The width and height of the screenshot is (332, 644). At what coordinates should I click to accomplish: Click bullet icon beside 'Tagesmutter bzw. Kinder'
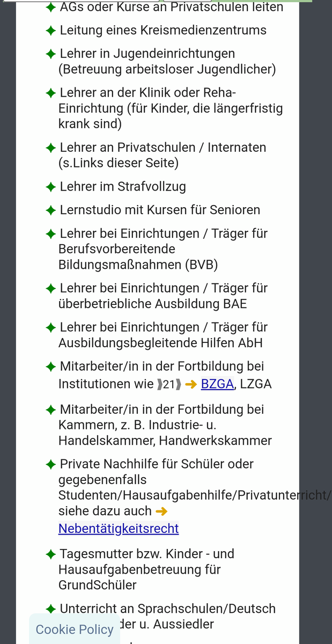(x=51, y=554)
